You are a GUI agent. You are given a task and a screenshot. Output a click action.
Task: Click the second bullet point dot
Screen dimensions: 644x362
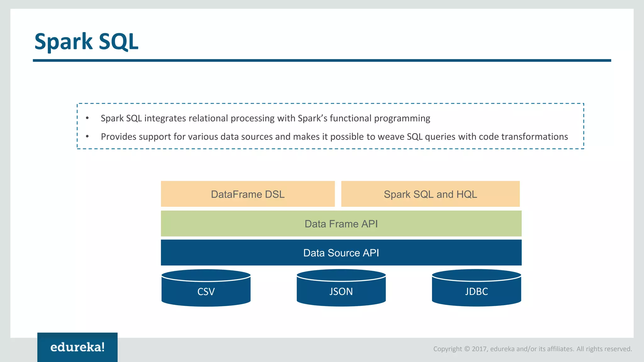[87, 136]
